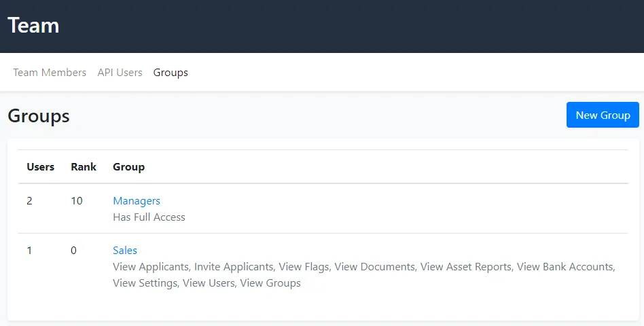Open the Managers group link
This screenshot has width=644, height=326.
(137, 201)
